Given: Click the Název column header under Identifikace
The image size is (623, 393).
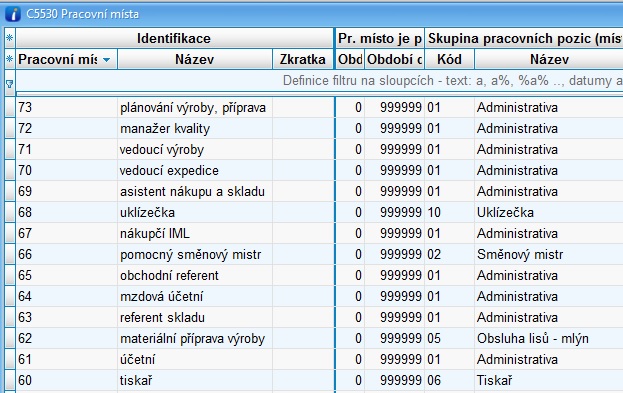Looking at the screenshot, I should [x=195, y=59].
